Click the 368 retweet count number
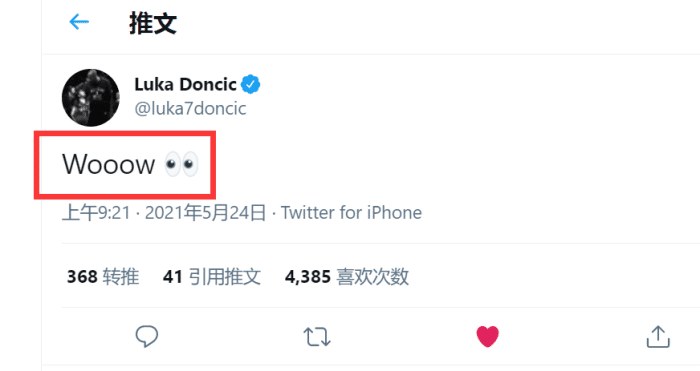 point(82,277)
